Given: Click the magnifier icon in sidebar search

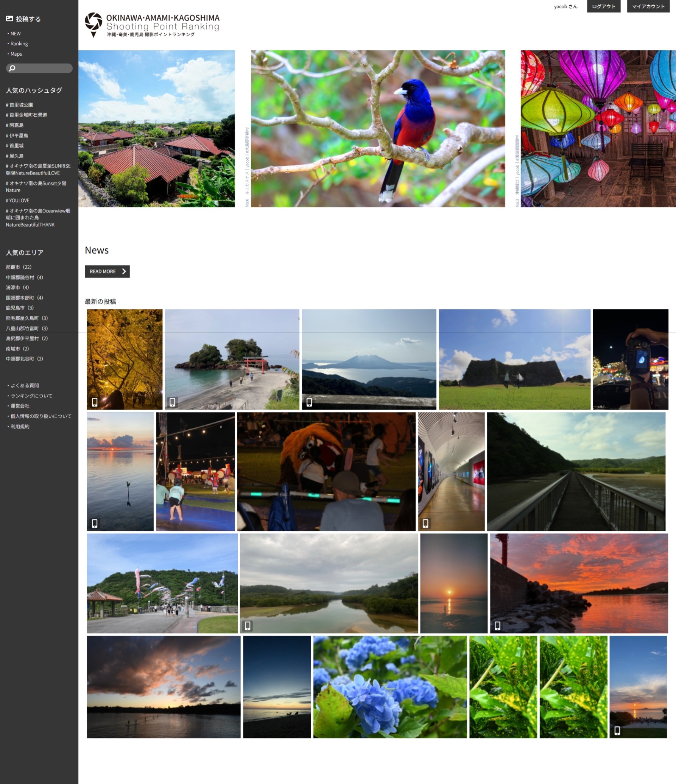Looking at the screenshot, I should click(x=12, y=68).
